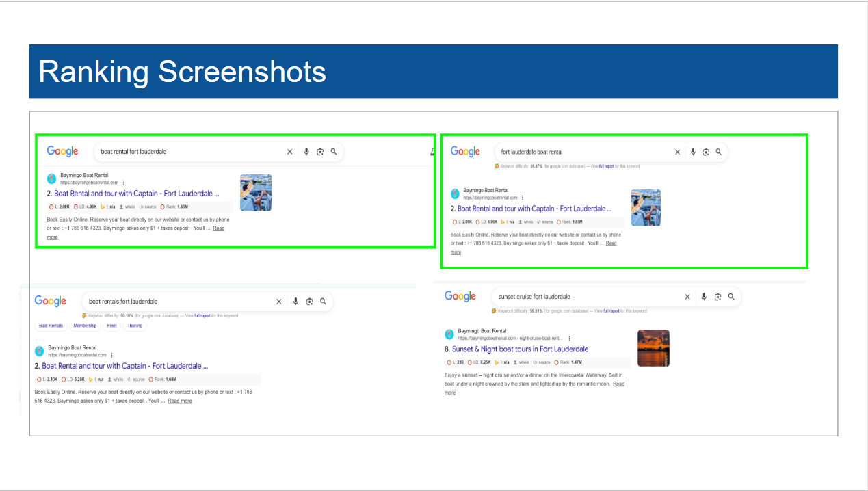Open three-dot menu beside night-cruise-boat-rent URL
The height and width of the screenshot is (491, 868).
569,338
